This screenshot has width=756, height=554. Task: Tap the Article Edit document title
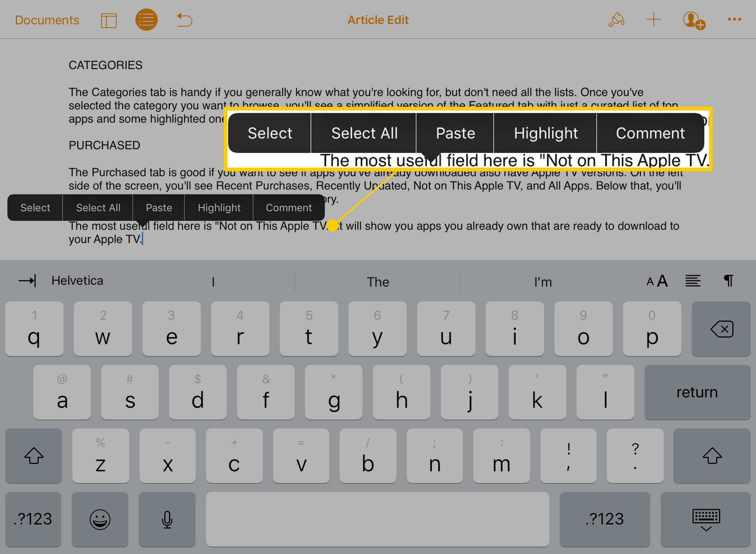pos(378,20)
